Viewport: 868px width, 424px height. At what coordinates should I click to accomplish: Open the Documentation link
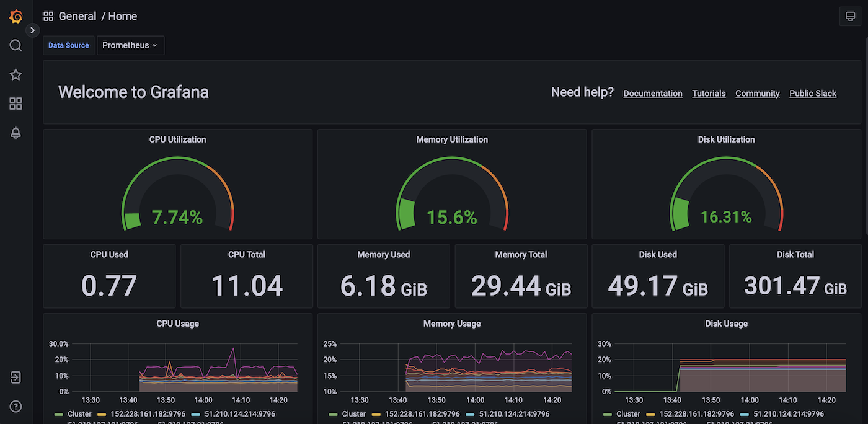coord(652,93)
